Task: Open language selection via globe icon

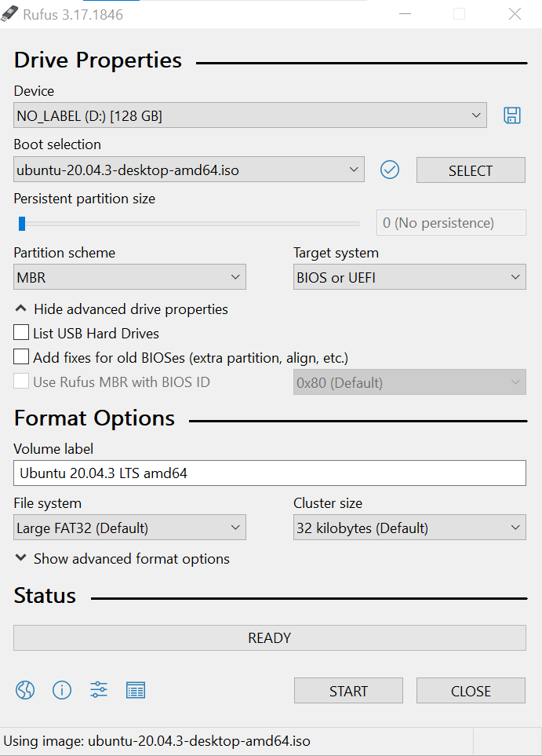Action: point(25,690)
